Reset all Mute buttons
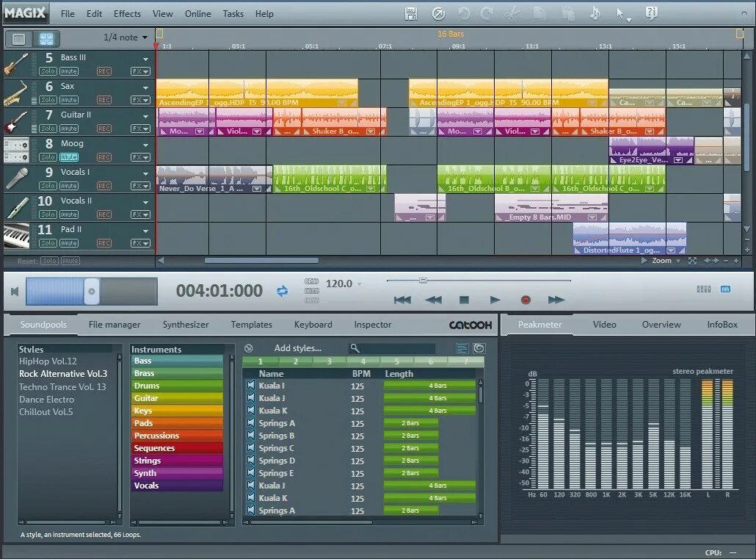 pyautogui.click(x=70, y=261)
